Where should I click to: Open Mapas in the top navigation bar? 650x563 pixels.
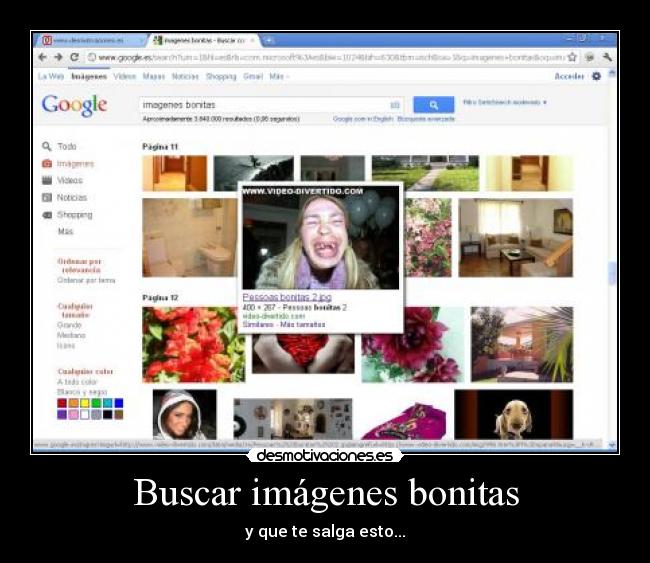[x=154, y=76]
